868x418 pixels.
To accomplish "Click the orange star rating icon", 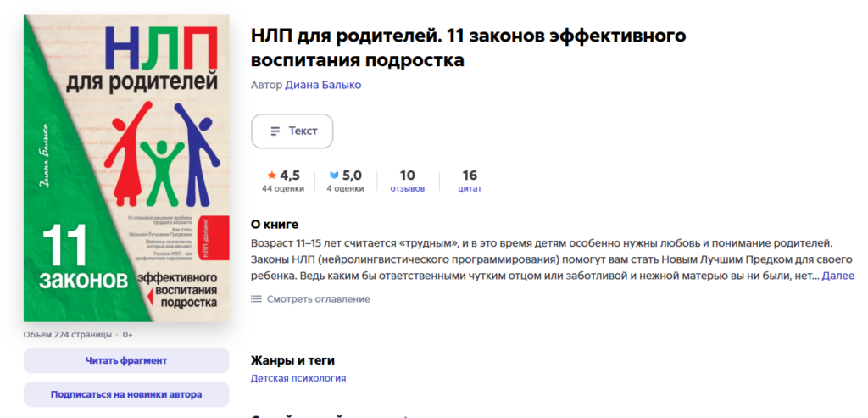I will [x=271, y=176].
